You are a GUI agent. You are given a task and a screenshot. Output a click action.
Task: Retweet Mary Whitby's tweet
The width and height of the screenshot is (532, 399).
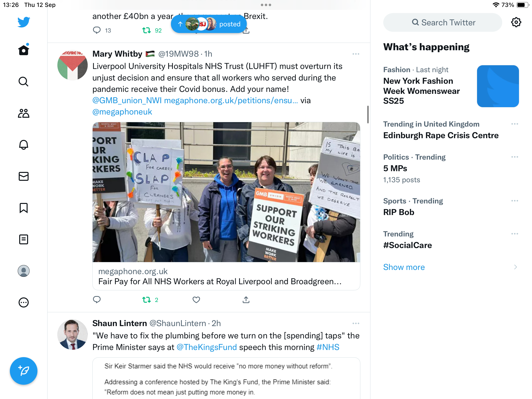[150, 300]
